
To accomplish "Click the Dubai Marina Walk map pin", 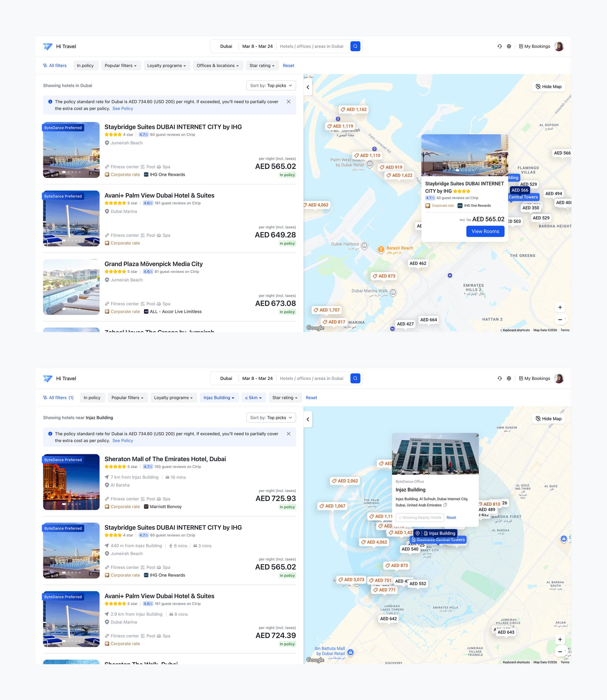I will click(393, 292).
